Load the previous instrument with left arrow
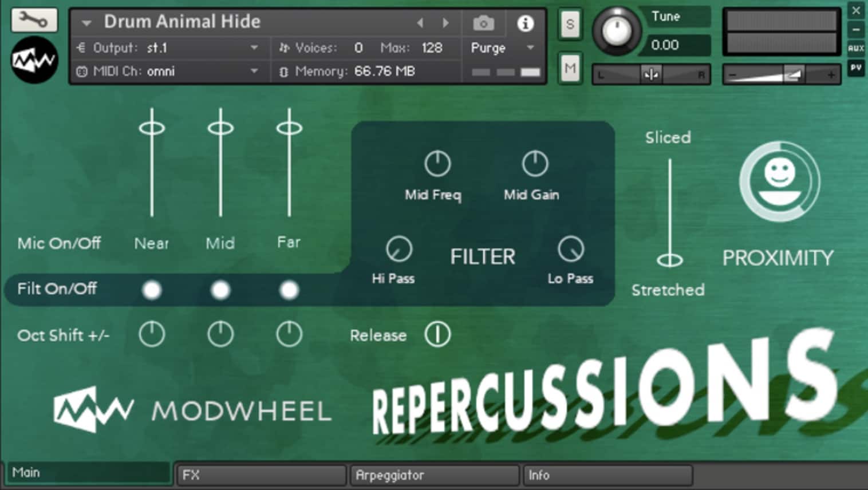868x490 pixels. coord(420,23)
